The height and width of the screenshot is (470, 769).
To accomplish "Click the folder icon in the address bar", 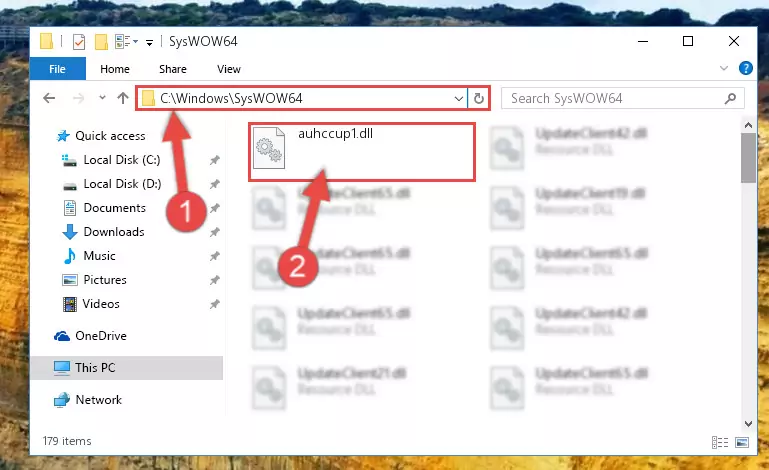I will 148,99.
